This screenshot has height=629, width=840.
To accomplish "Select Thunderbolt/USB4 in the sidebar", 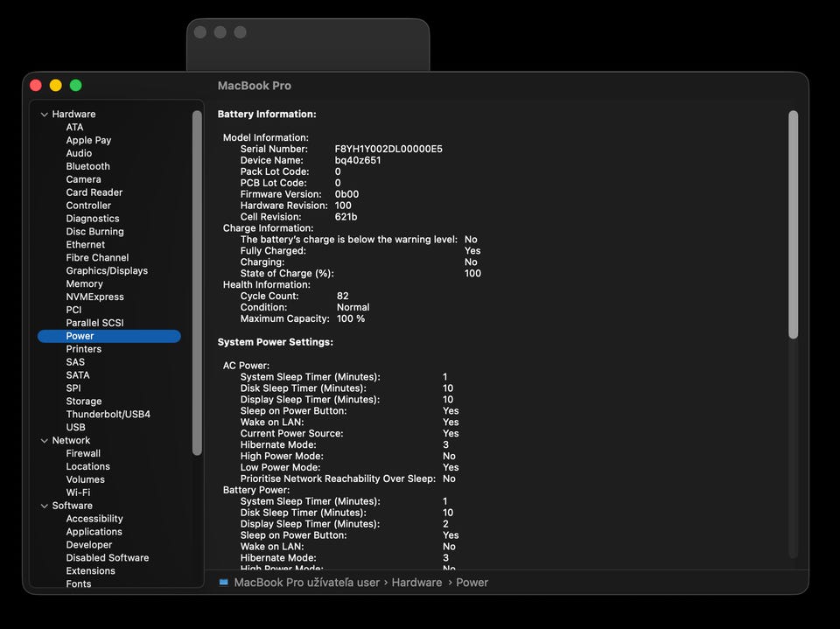I will (x=108, y=414).
